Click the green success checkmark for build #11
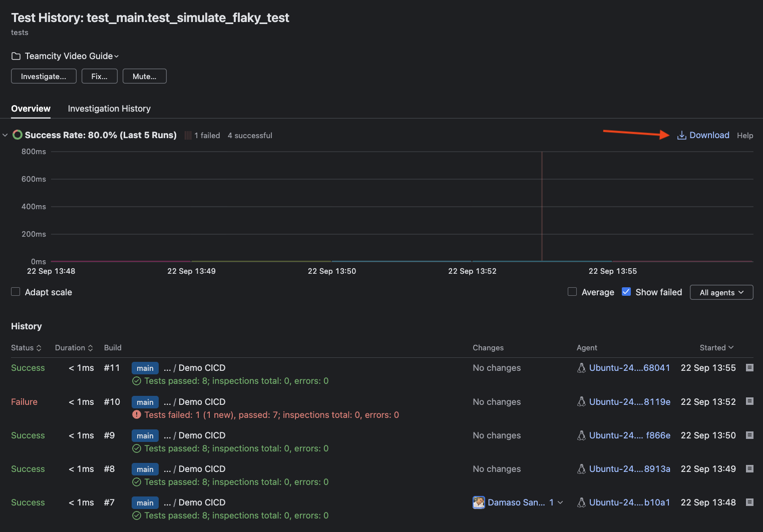 pos(137,381)
